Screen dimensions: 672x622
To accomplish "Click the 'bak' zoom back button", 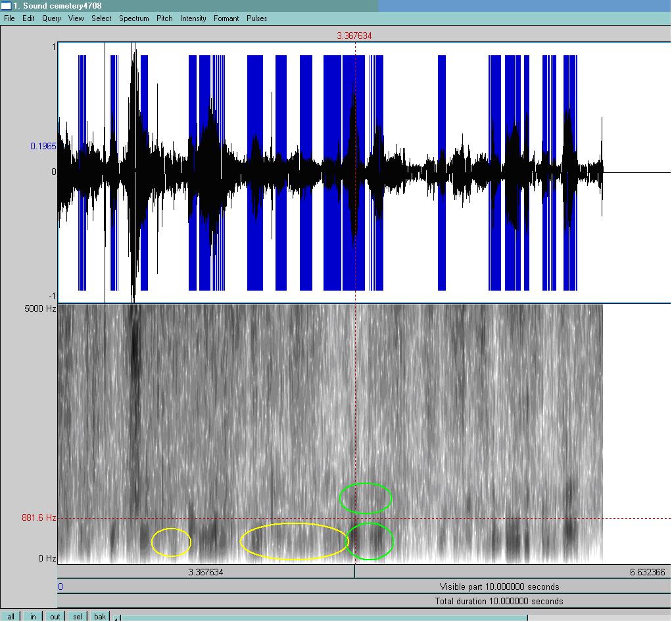I will pyautogui.click(x=100, y=617).
